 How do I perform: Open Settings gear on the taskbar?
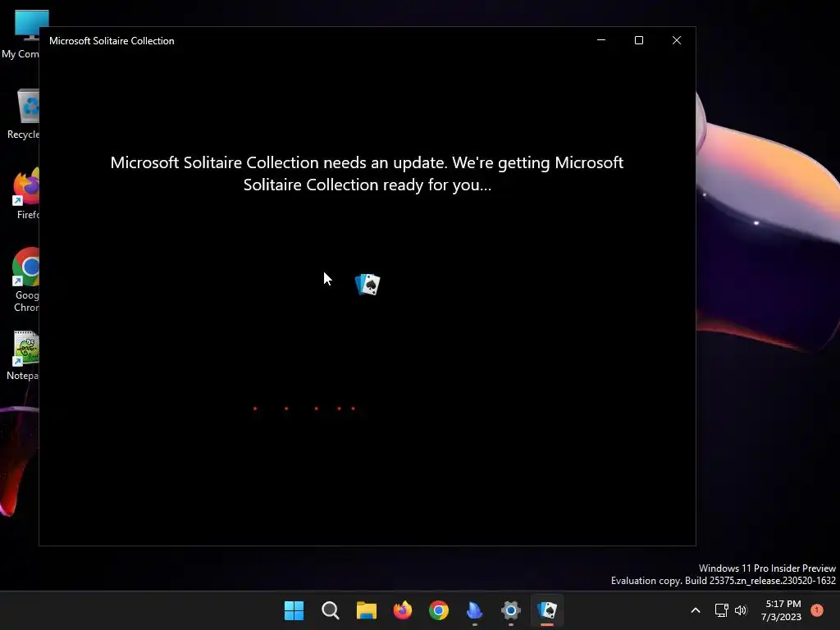tap(510, 610)
